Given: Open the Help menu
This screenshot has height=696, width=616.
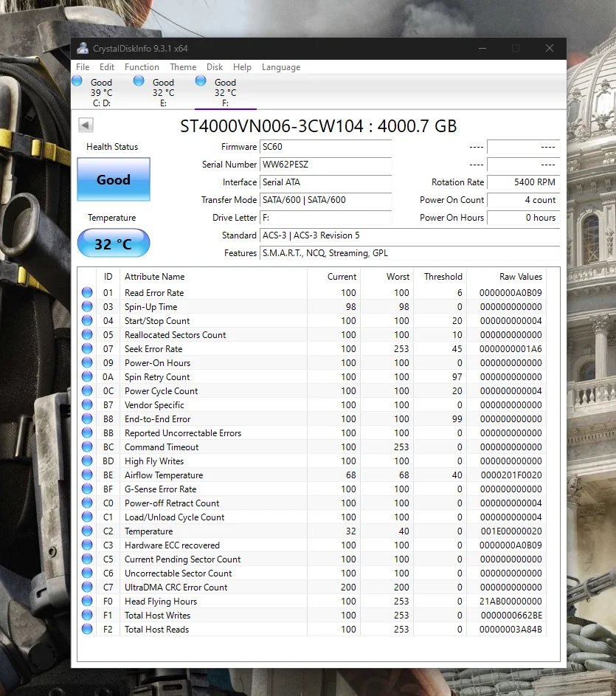Looking at the screenshot, I should tap(242, 67).
